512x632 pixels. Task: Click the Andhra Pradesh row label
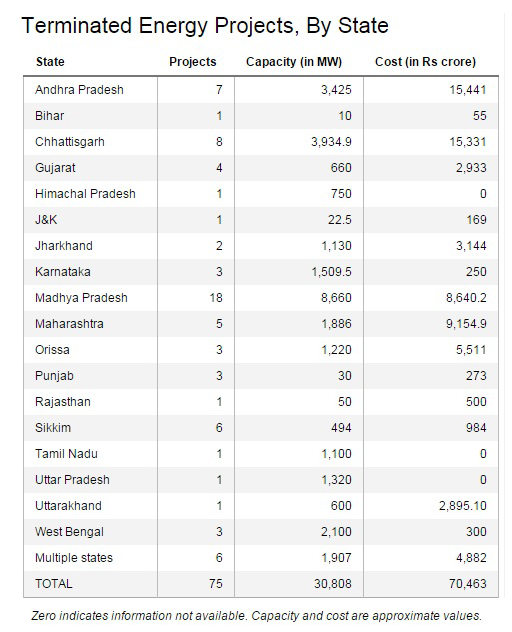pyautogui.click(x=79, y=89)
